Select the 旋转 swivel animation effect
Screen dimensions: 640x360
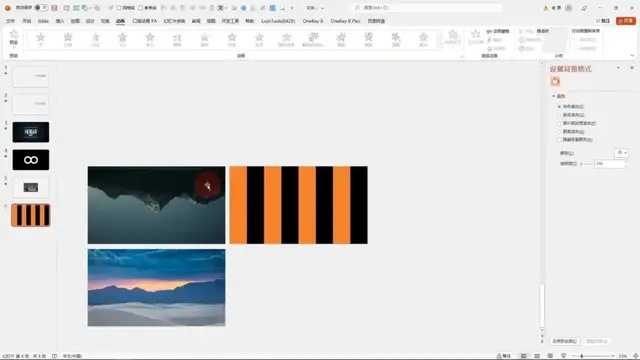(369, 40)
